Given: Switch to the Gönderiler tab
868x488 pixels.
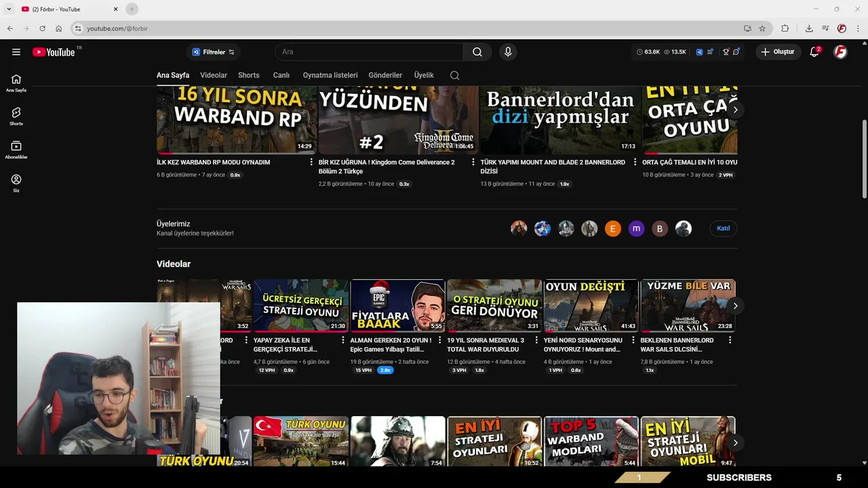Looking at the screenshot, I should point(385,75).
